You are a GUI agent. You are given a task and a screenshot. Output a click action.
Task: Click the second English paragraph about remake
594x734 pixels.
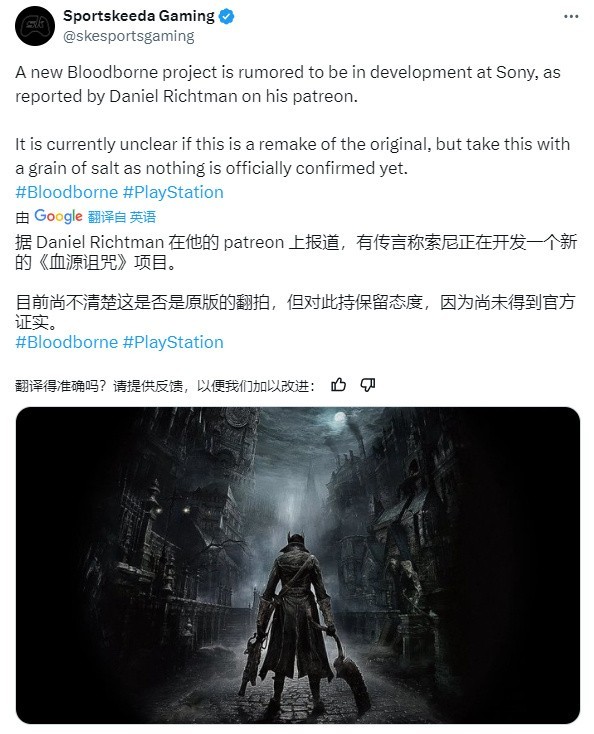(293, 156)
